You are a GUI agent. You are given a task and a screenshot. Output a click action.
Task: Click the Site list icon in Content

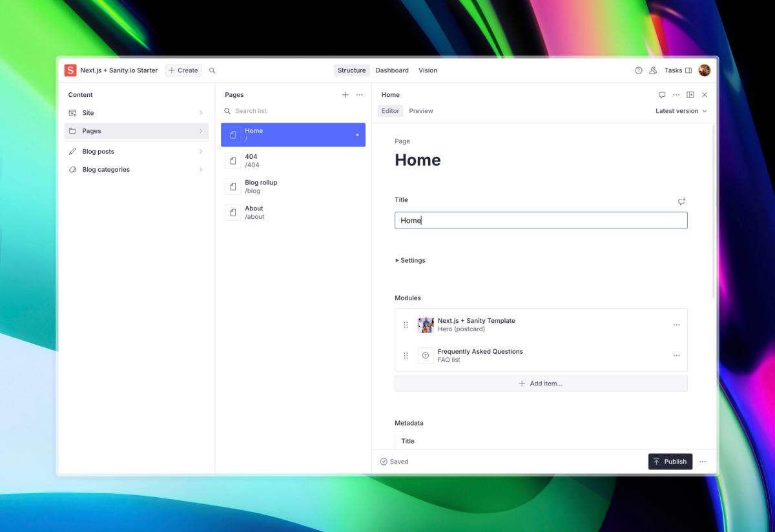pos(72,113)
